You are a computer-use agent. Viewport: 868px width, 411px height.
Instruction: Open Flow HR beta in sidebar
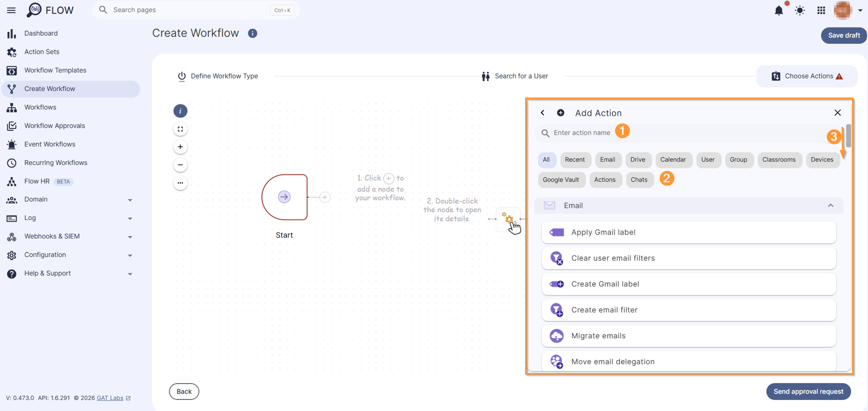click(70, 181)
